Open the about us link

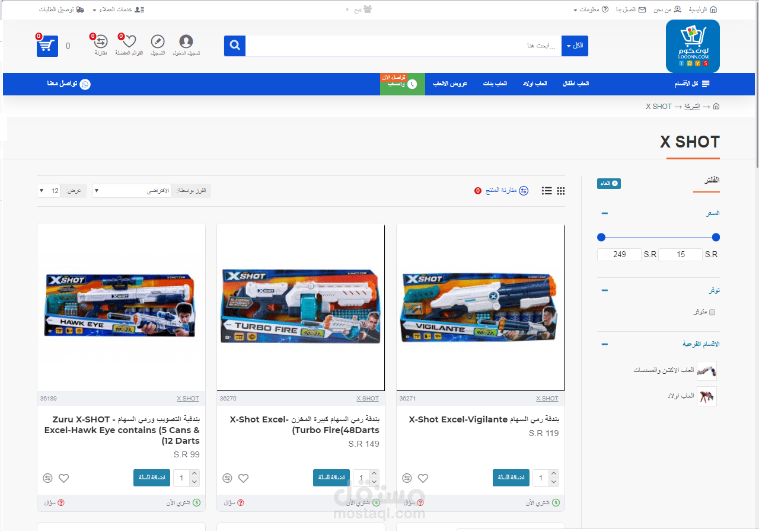click(x=667, y=10)
